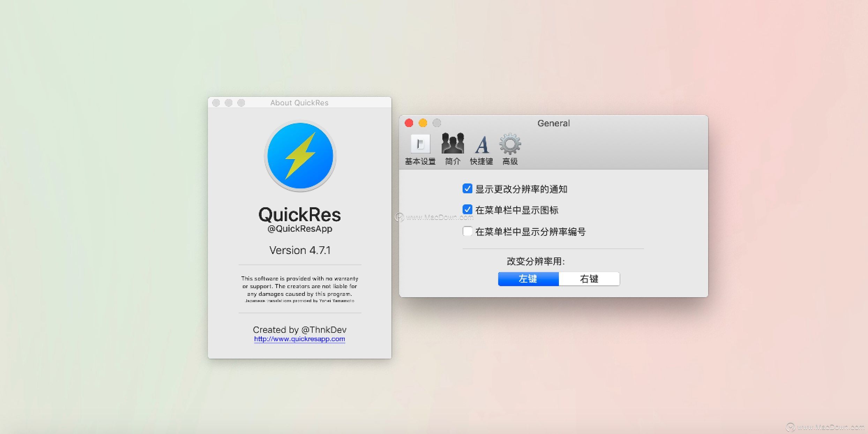Click the General window title
Image resolution: width=868 pixels, height=434 pixels.
point(553,123)
